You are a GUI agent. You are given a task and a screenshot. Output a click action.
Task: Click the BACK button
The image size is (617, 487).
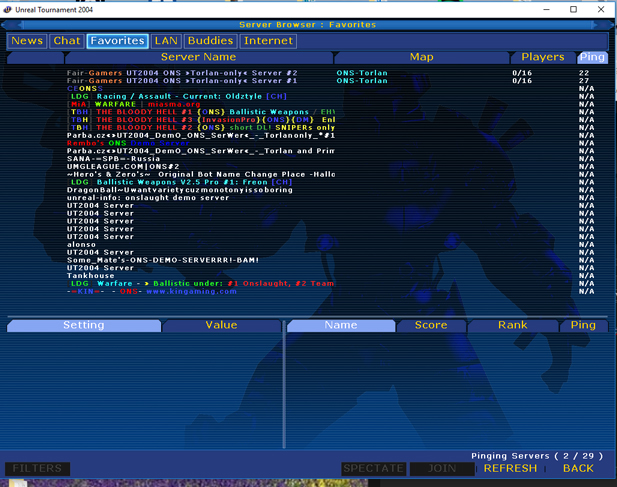pos(578,468)
